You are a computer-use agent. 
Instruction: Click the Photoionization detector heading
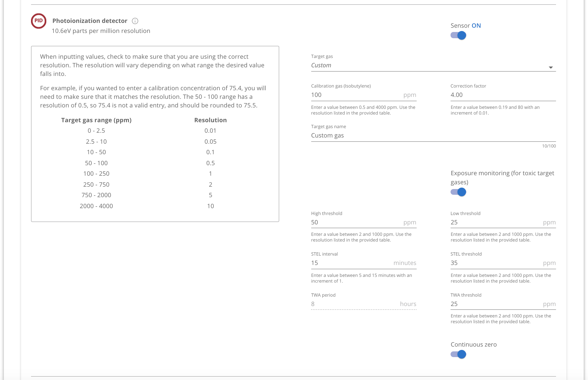[x=90, y=21]
